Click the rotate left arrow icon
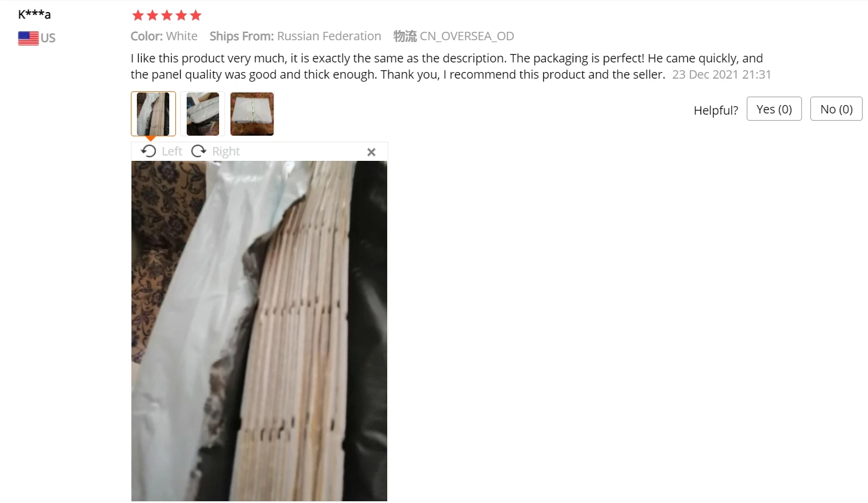 point(148,151)
